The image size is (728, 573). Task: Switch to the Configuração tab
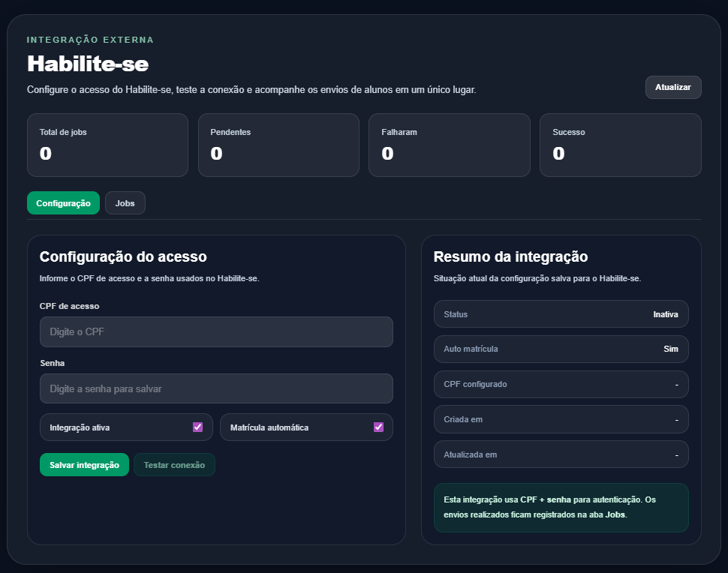[x=63, y=203]
